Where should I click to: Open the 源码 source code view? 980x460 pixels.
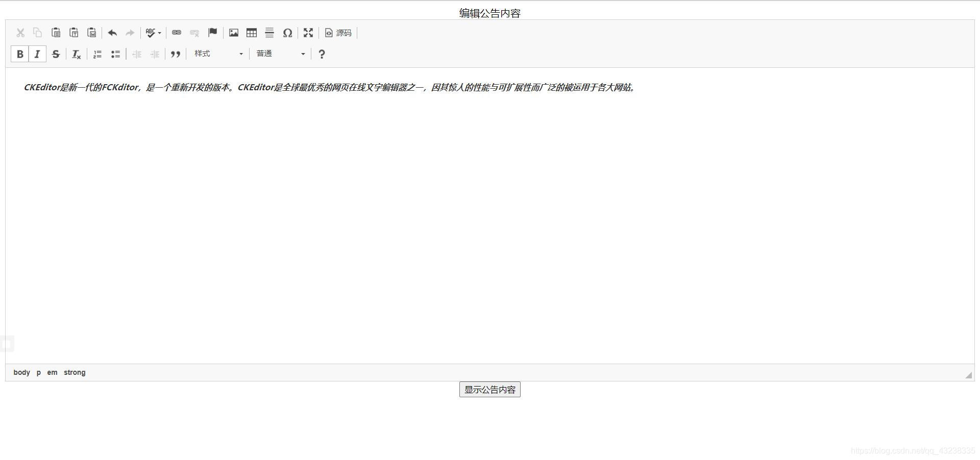coord(338,33)
